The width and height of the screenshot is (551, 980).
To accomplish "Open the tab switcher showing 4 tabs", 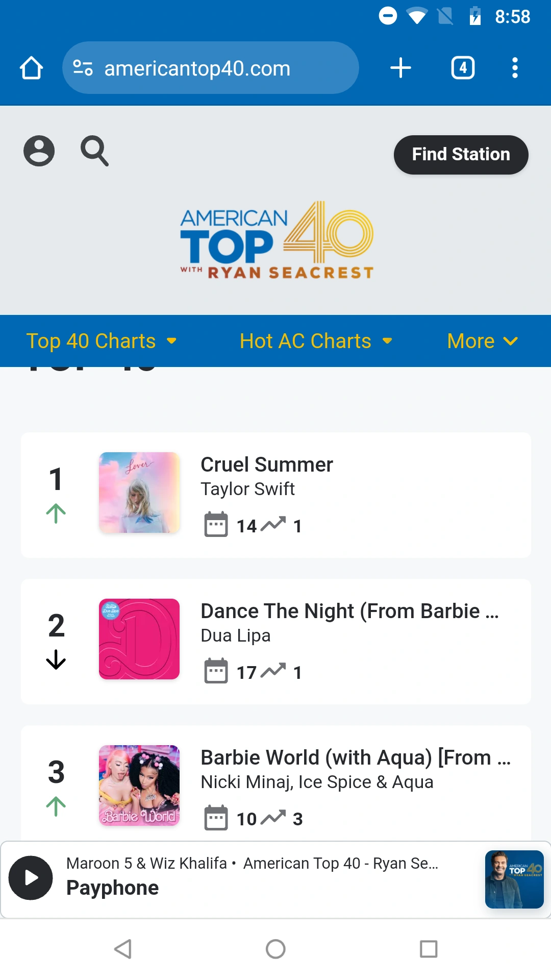I will coord(463,68).
